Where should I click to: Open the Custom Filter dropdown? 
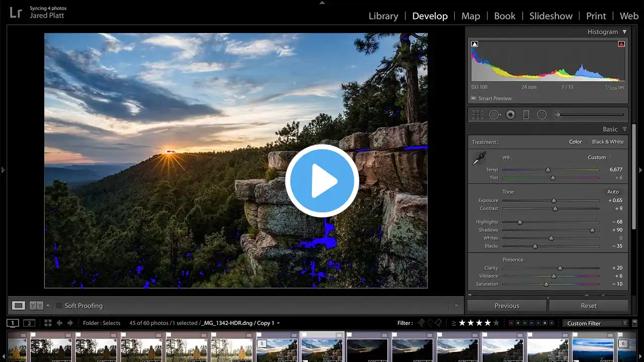[596, 323]
